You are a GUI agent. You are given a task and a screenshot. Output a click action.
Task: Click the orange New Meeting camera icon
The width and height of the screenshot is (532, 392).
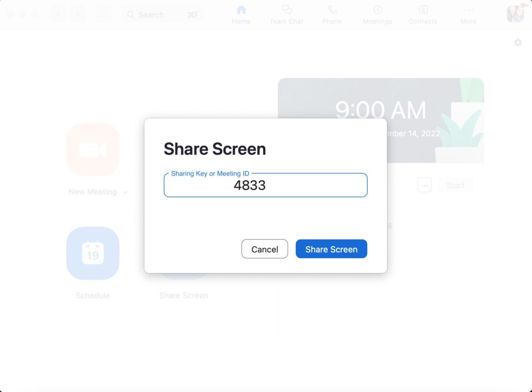93,149
